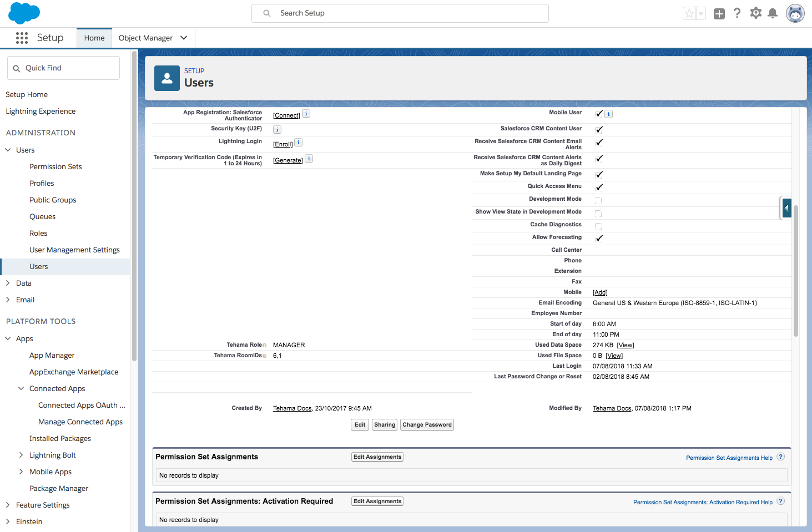
Task: Collapse the Users section in sidebar
Action: [8, 150]
